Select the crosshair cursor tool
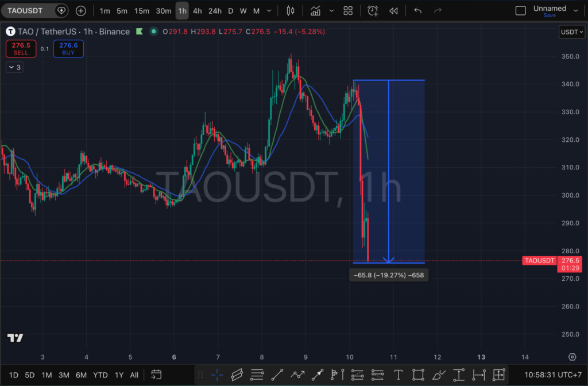588x386 pixels. pyautogui.click(x=217, y=375)
